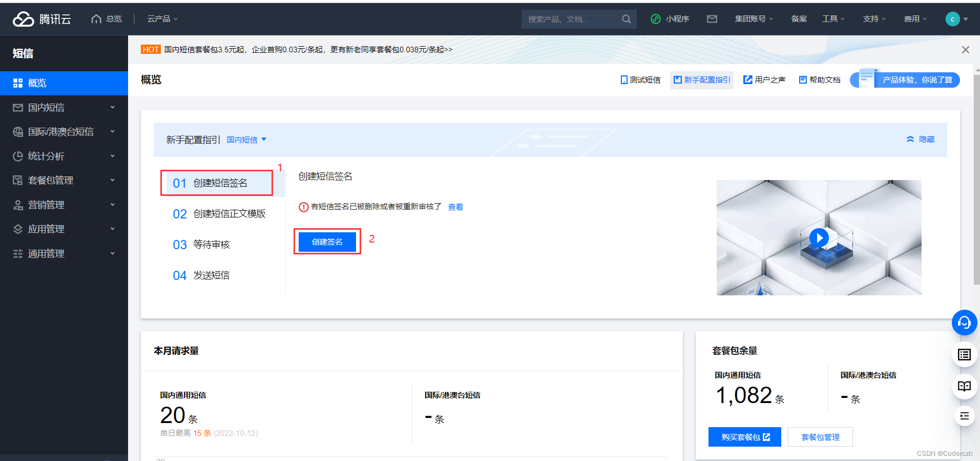Screen dimensions: 980x461
Task: Collapse the guide with 隐藏
Action: coord(921,139)
